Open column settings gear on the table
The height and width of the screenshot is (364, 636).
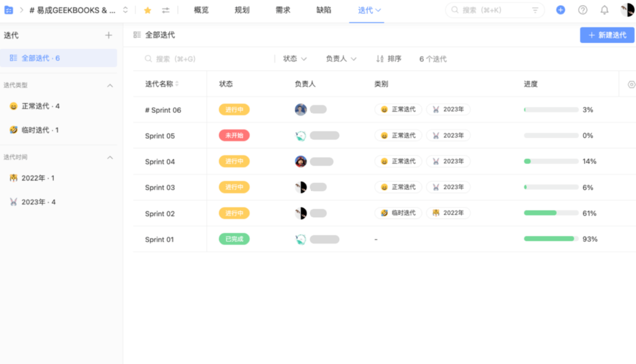point(631,84)
